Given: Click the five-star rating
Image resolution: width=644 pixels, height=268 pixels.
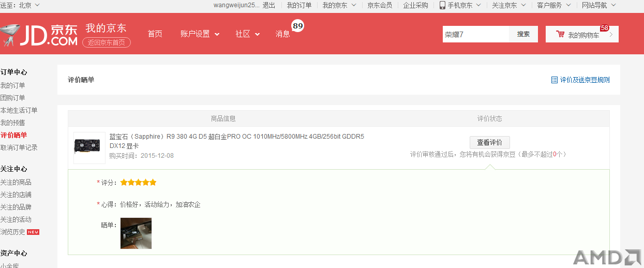Looking at the screenshot, I should click(x=138, y=183).
